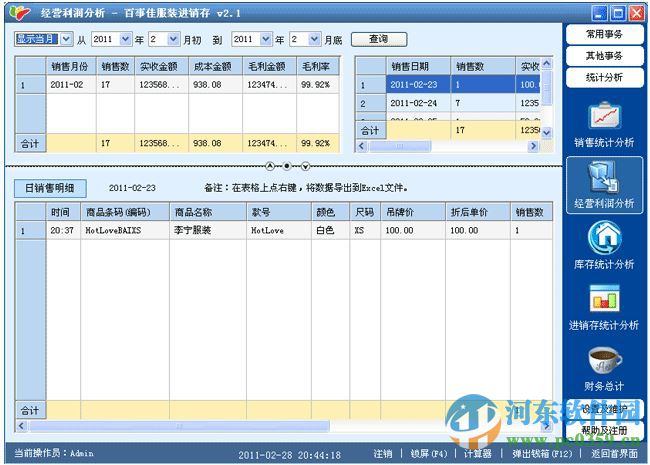The image size is (650, 465).
Task: Open the 显示当月 period dropdown
Action: click(66, 39)
